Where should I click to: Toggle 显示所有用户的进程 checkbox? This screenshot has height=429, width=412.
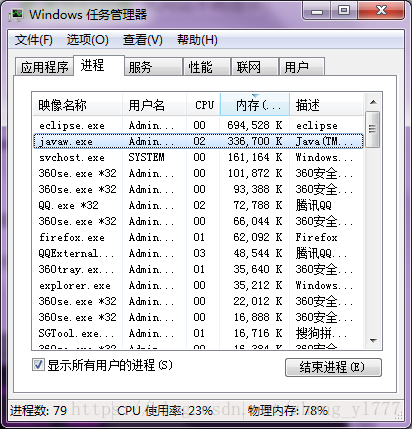38,364
